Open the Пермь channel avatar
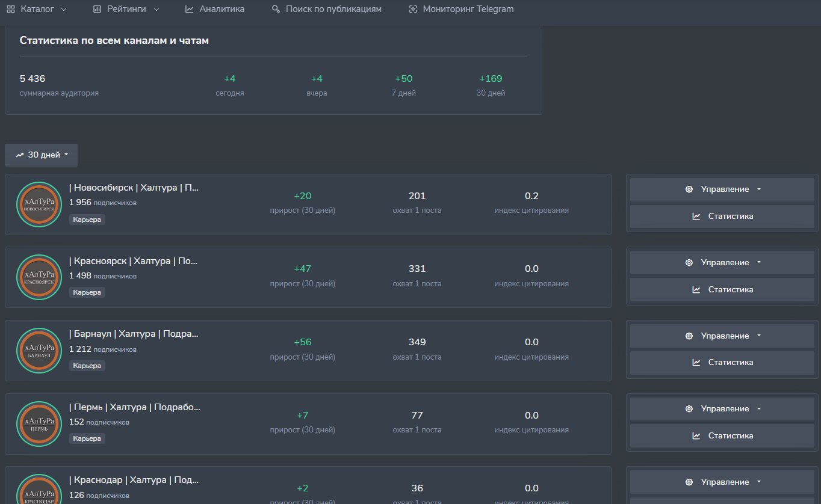The height and width of the screenshot is (504, 821). pos(39,424)
